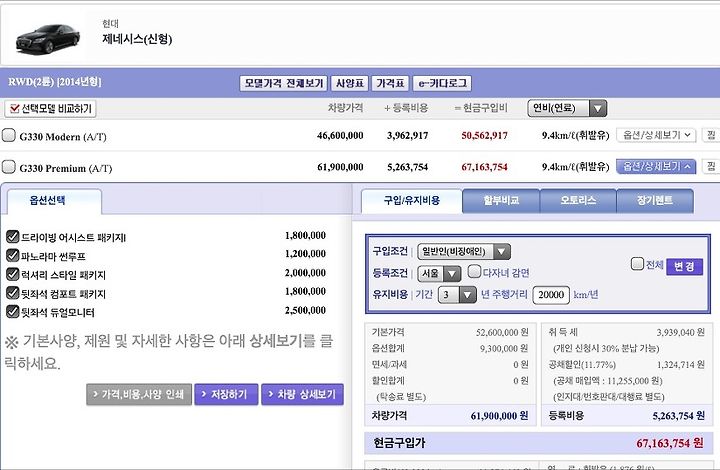Viewport: 720px width, 470px height.
Task: Click the 등록비용 5,263,754 원 value
Action: tap(679, 416)
